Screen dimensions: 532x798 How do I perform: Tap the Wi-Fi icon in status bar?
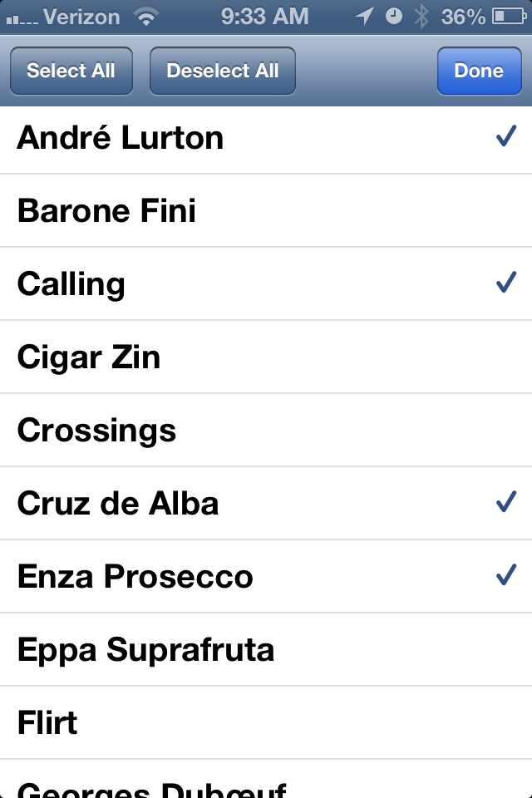pos(146,17)
